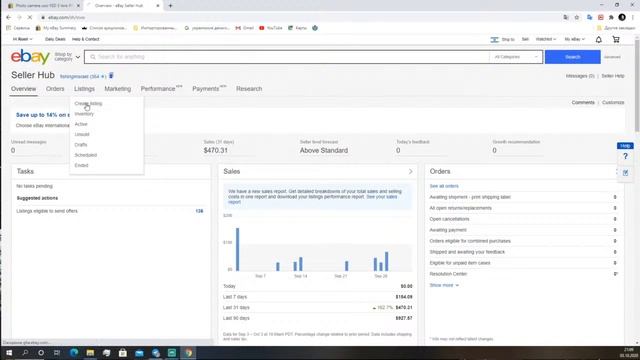Select Ended from Listings menu
Viewport: 640px width, 360px height.
coord(81,165)
